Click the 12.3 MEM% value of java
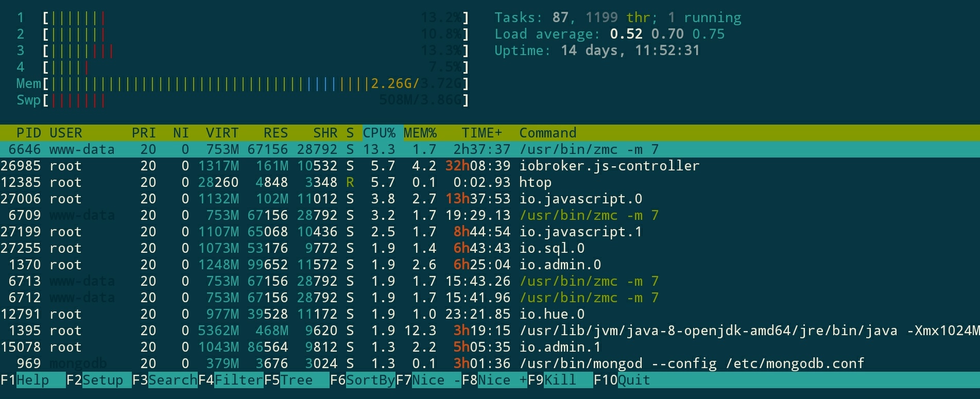This screenshot has height=399, width=980. pyautogui.click(x=420, y=331)
